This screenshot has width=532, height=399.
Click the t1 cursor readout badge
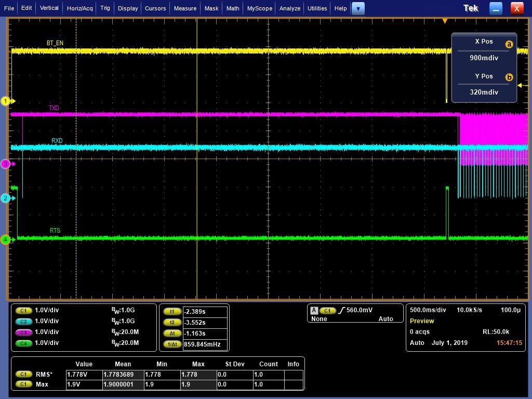click(x=172, y=312)
